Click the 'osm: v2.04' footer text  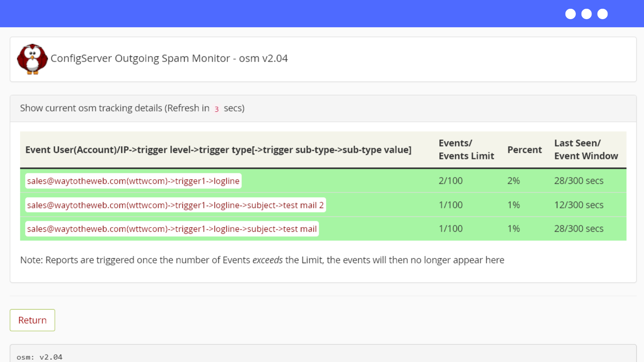click(x=39, y=357)
